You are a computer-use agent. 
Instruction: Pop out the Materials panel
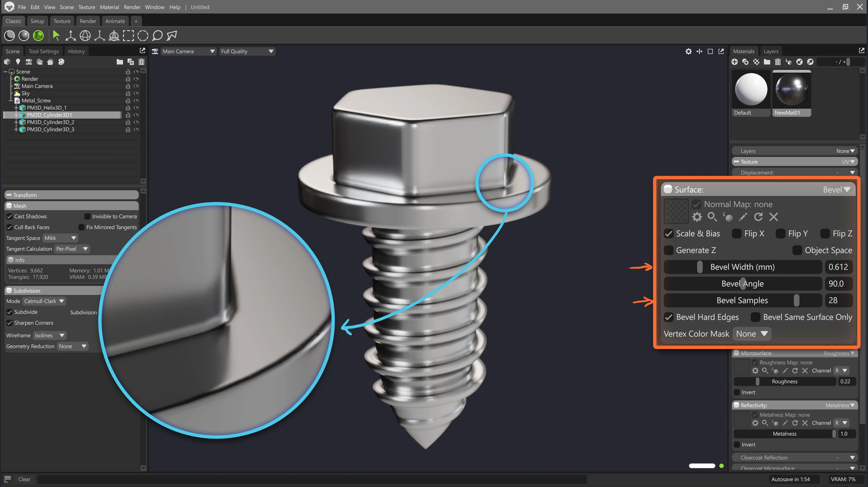tap(861, 51)
